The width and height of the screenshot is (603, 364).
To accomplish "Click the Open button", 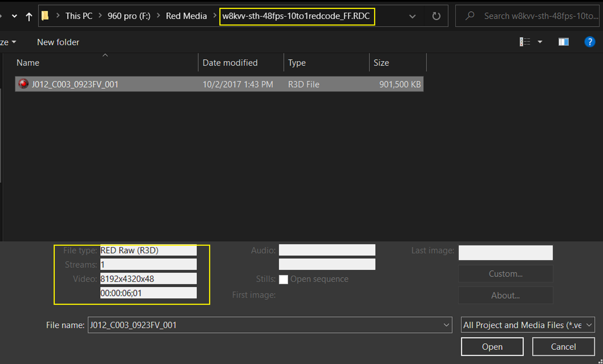I will coord(492,347).
